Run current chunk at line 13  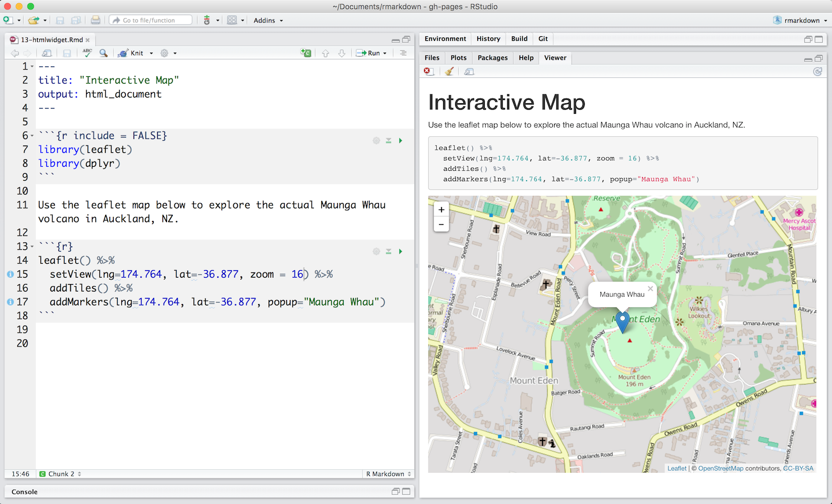tap(400, 252)
